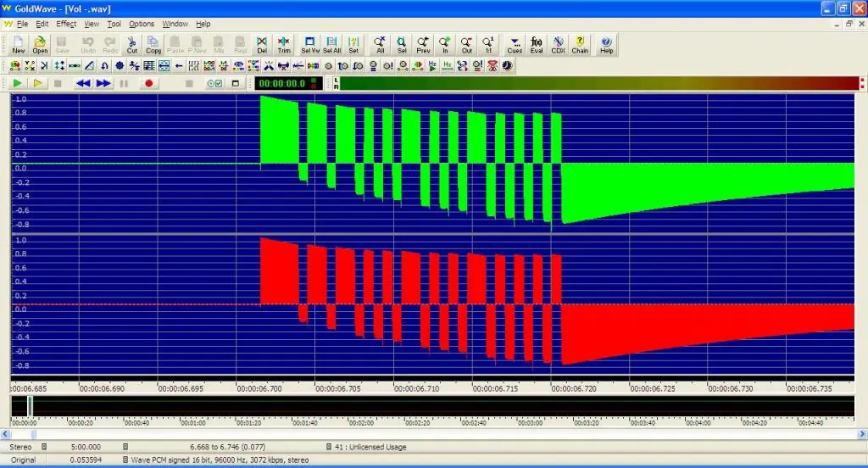Open control properties checkmark icon
This screenshot has height=468, width=868.
tap(214, 84)
